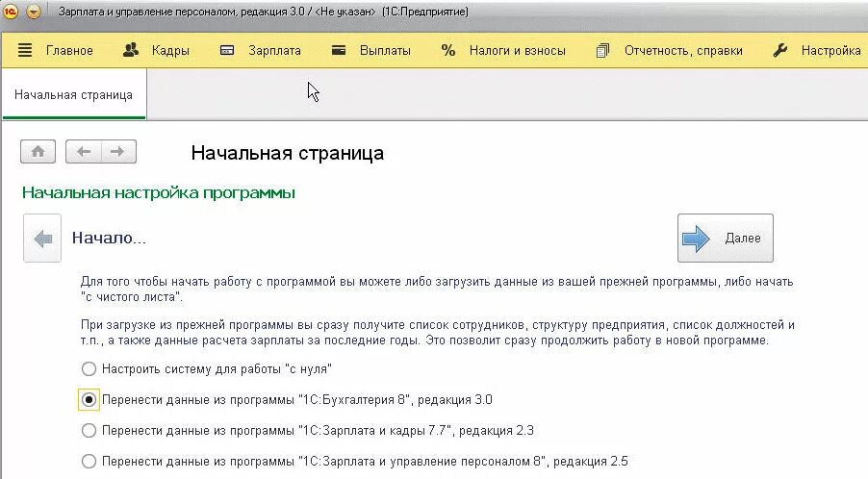Viewport: 868px width, 479px height.
Task: Select transfer from 1С:Бухгалтерия 8 редакция 3.0
Action: tap(286, 400)
